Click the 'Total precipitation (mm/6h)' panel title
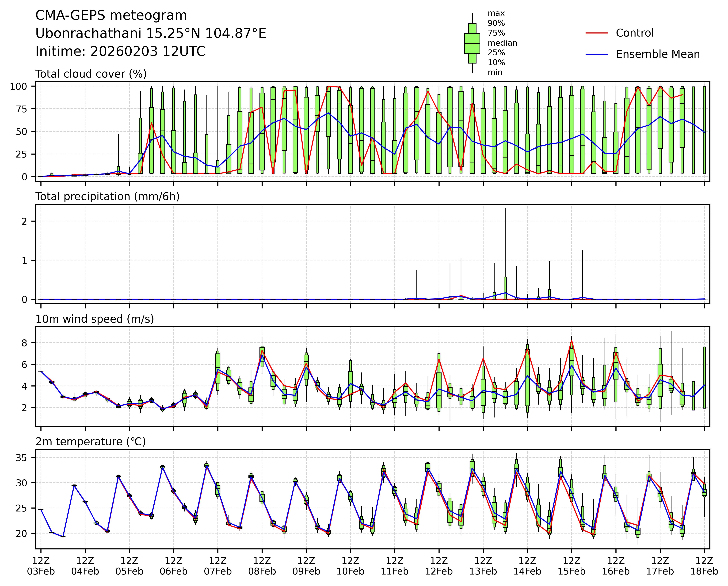 [x=107, y=196]
